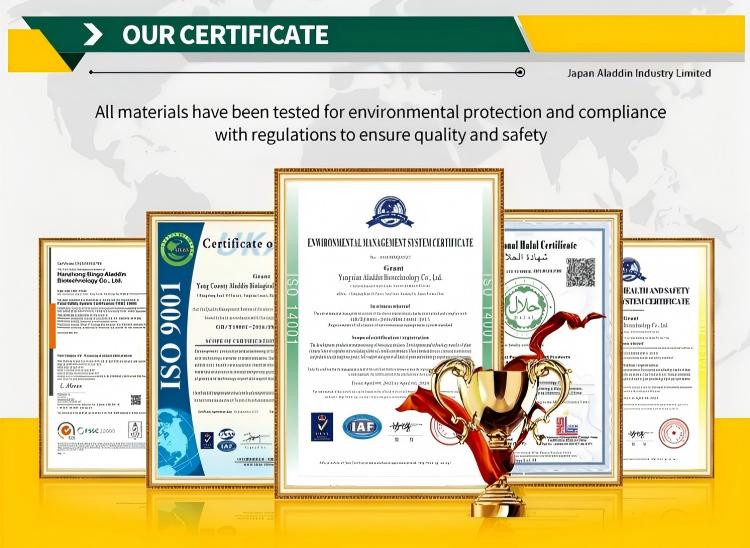Click the blue globe emblem atop center certificate

click(x=390, y=212)
